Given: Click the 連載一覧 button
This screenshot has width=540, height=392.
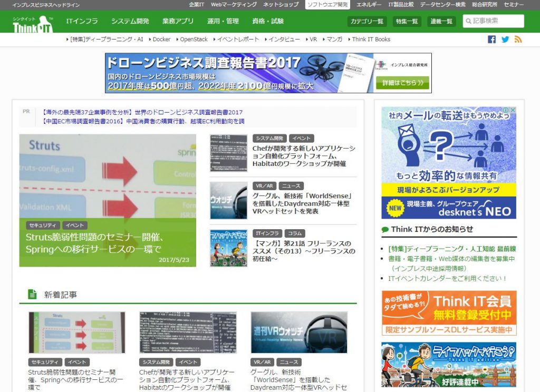Looking at the screenshot, I should [x=441, y=21].
